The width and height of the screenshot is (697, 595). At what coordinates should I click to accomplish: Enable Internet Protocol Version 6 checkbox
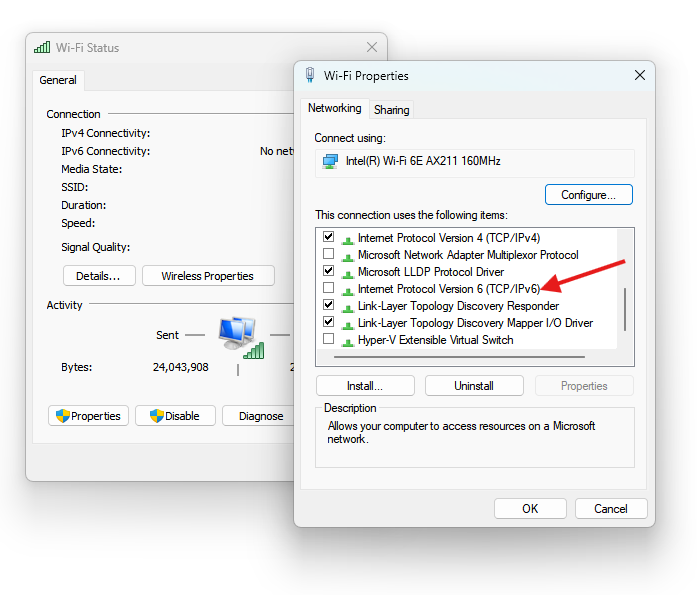328,289
